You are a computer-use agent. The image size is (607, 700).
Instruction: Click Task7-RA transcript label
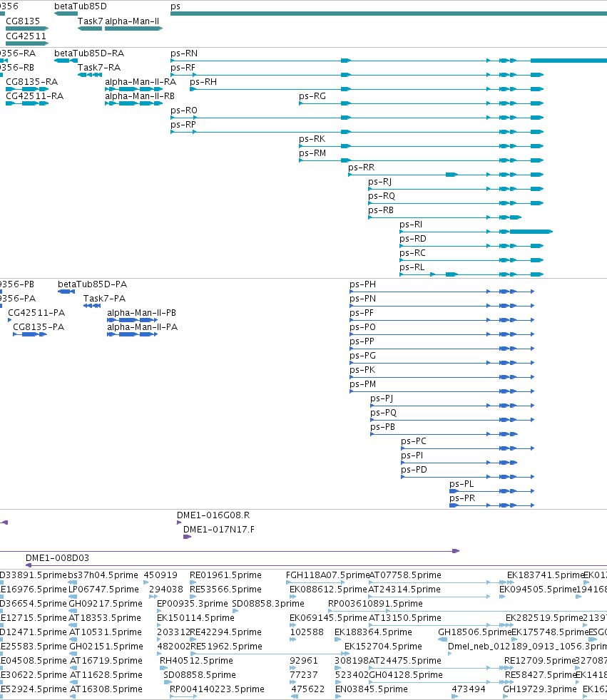pos(99,68)
